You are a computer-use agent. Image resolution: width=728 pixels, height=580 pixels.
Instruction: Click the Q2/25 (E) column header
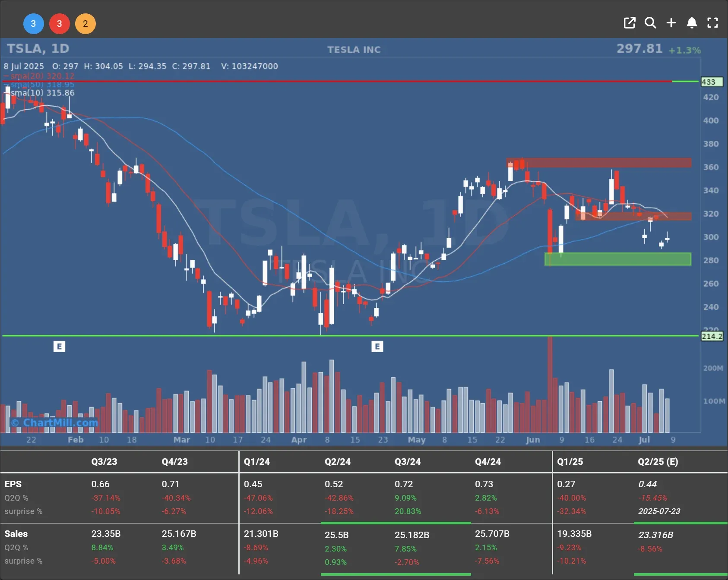pyautogui.click(x=658, y=462)
